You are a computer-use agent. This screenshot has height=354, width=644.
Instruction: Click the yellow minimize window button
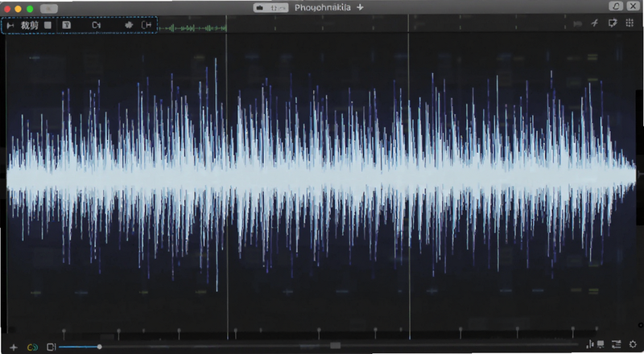(18, 9)
